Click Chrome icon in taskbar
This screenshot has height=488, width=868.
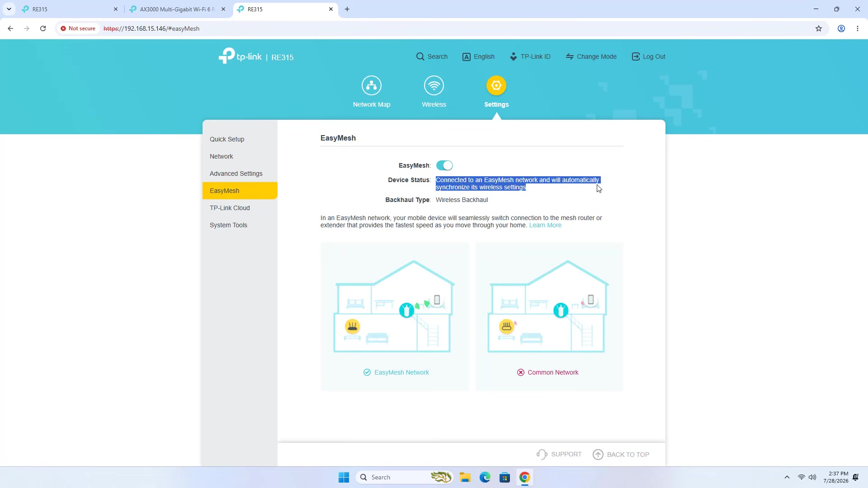(x=525, y=477)
